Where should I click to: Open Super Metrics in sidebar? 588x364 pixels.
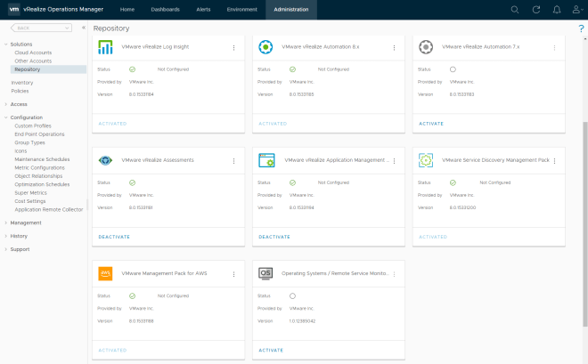(x=31, y=193)
